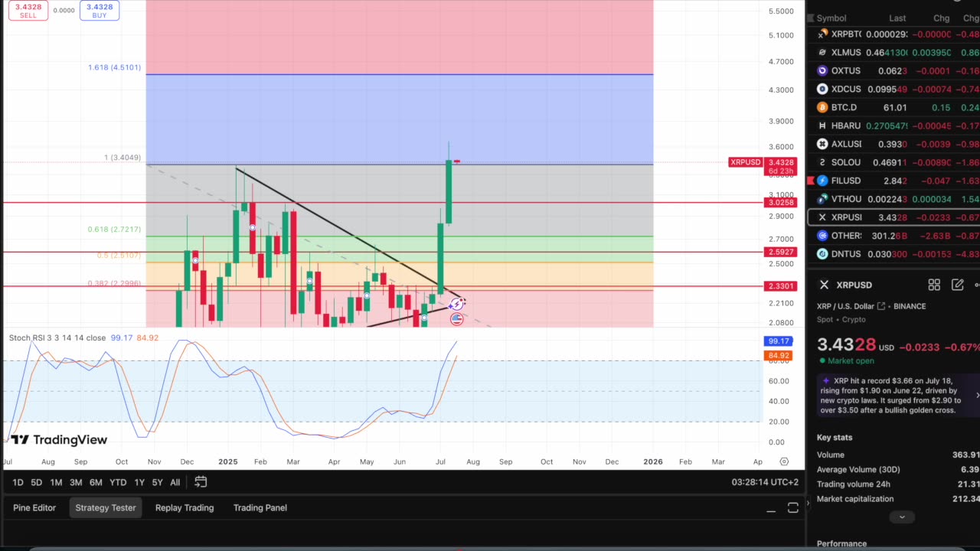Click the Trading volume 24h stat row
This screenshot has width=980, height=551.
click(897, 484)
